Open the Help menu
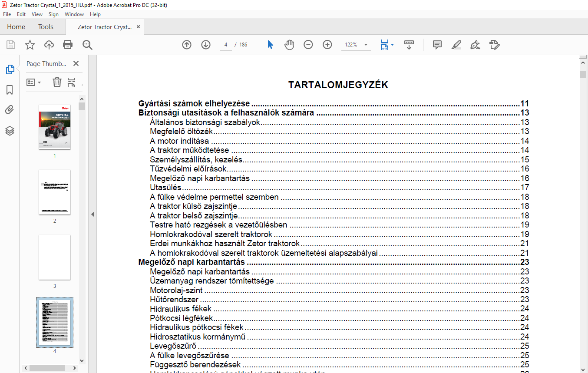 (x=95, y=14)
